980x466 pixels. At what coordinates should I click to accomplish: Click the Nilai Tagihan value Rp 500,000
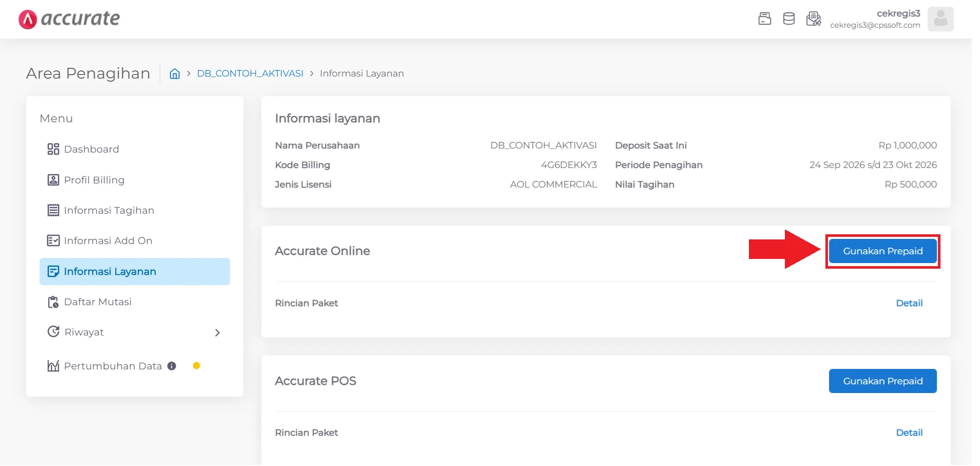(911, 184)
